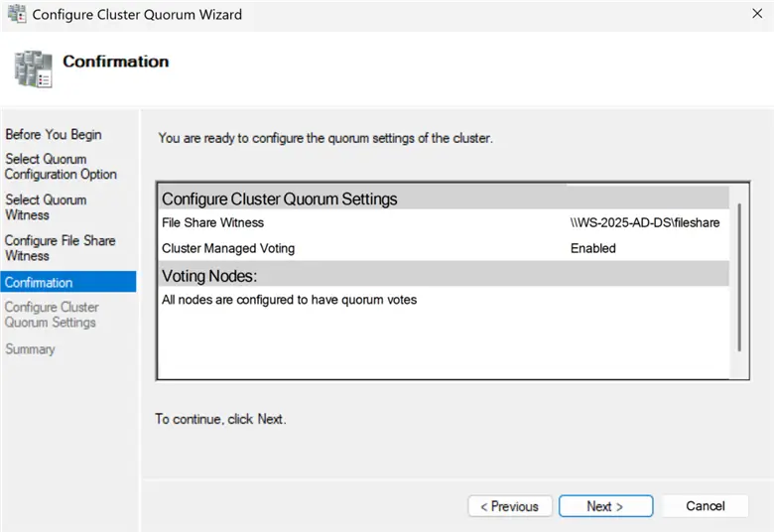
Task: Click the 'You are ready to configure' message
Action: (x=325, y=138)
